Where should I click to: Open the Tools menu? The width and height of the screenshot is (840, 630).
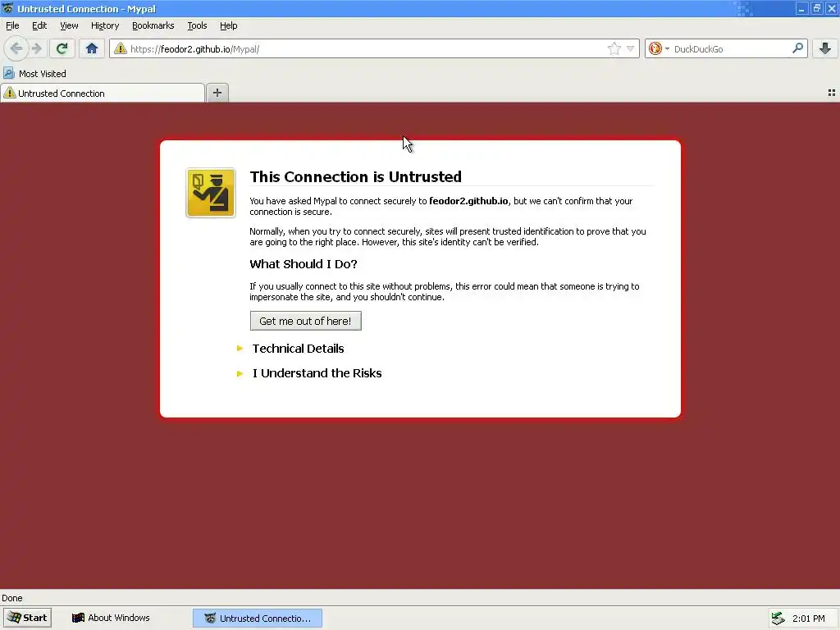pyautogui.click(x=197, y=25)
